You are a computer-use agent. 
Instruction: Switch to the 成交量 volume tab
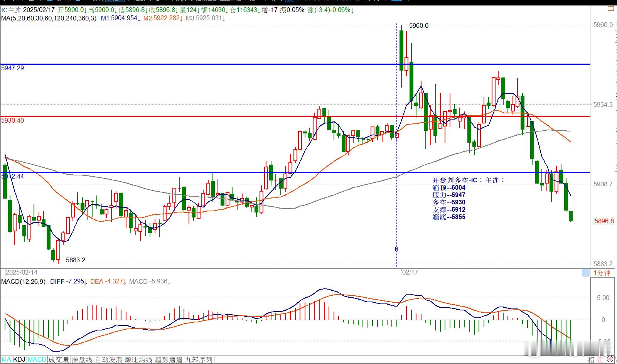[x=59, y=359]
